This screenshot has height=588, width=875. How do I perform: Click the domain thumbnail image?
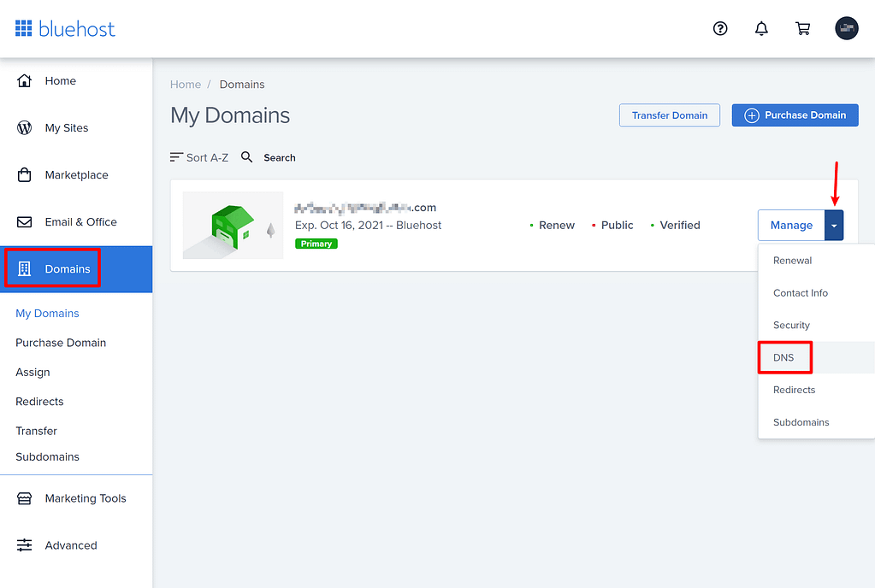(232, 225)
